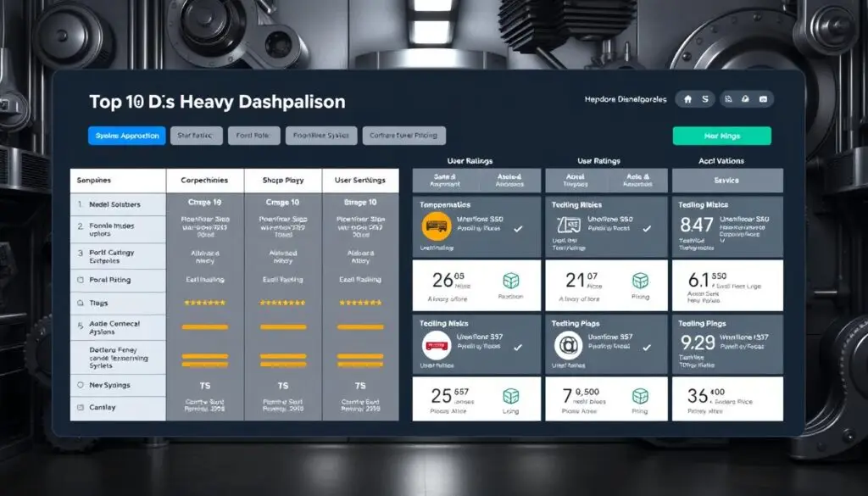Switch to the Fond Pole tab
The height and width of the screenshot is (496, 868).
click(253, 136)
